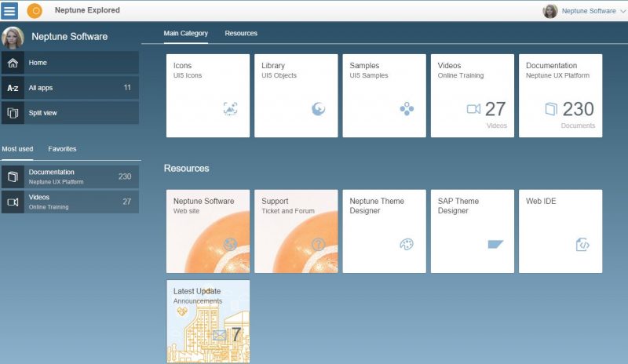Click the palette icon on Neptune Theme Designer
The width and height of the screenshot is (628, 364).
click(x=407, y=244)
